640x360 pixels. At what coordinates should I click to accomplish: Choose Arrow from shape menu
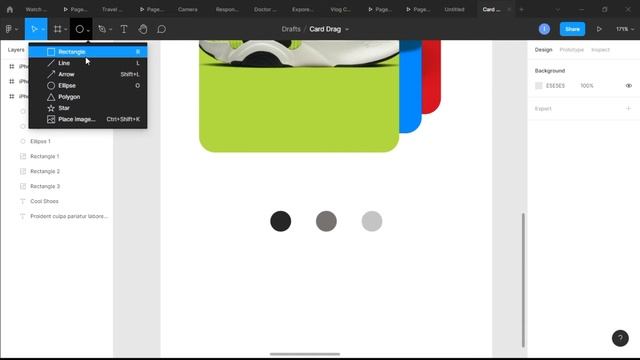(88, 74)
